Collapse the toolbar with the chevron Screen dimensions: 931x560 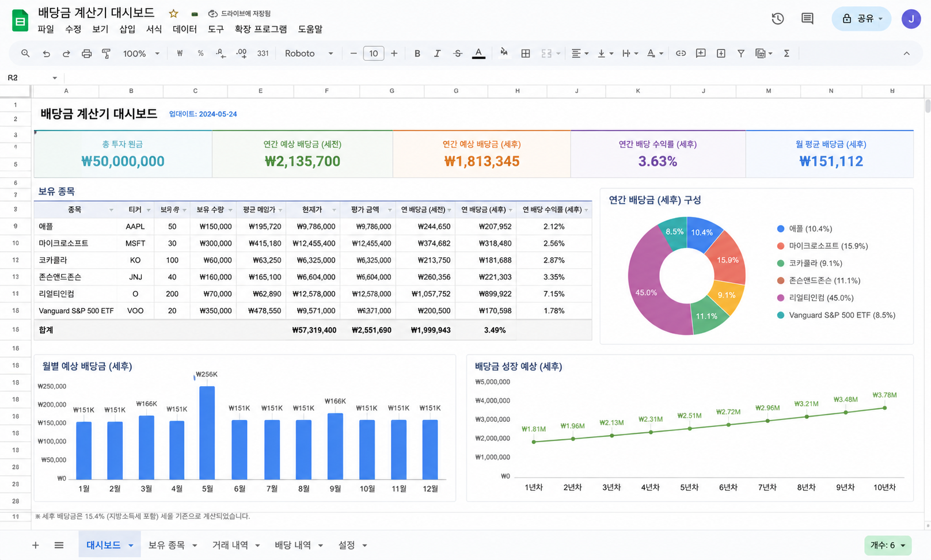point(906,54)
